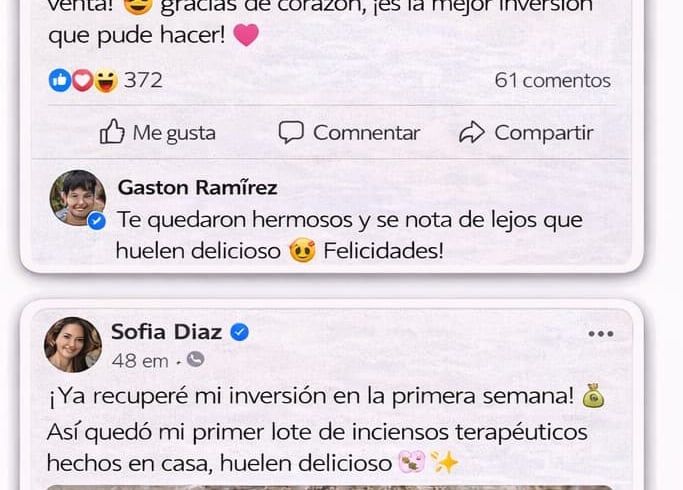Click the thumbs-up Me gusta icon
The image size is (683, 490).
pos(112,132)
